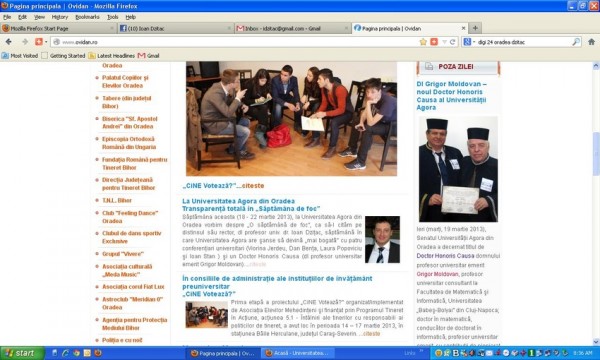Click the browser Back arrow button

(x=8, y=42)
